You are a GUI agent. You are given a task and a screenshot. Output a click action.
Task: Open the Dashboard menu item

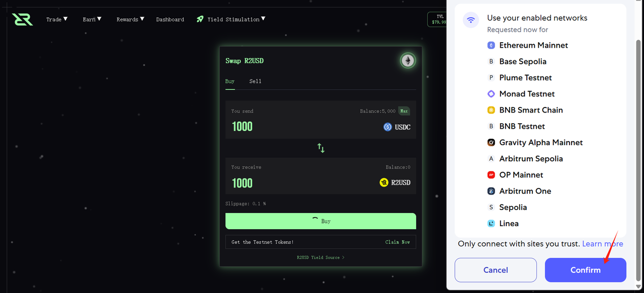pyautogui.click(x=170, y=20)
